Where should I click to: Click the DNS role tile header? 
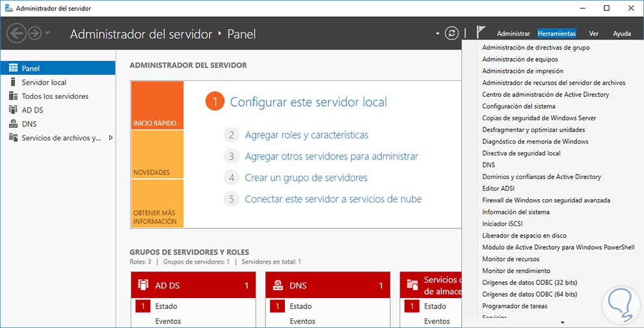coord(328,285)
